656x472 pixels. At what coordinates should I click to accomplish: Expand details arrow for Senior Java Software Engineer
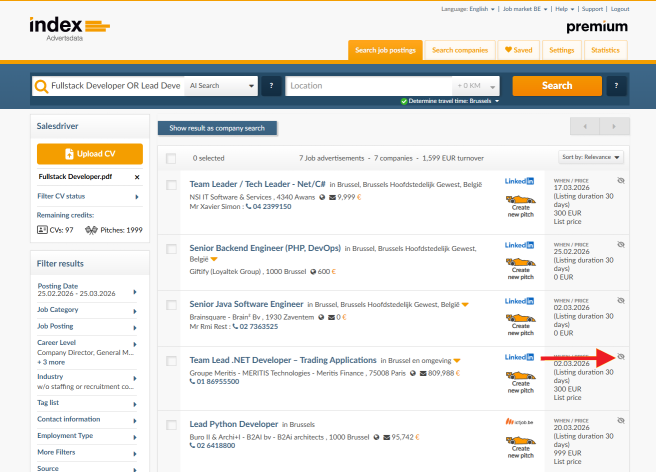pyautogui.click(x=465, y=305)
